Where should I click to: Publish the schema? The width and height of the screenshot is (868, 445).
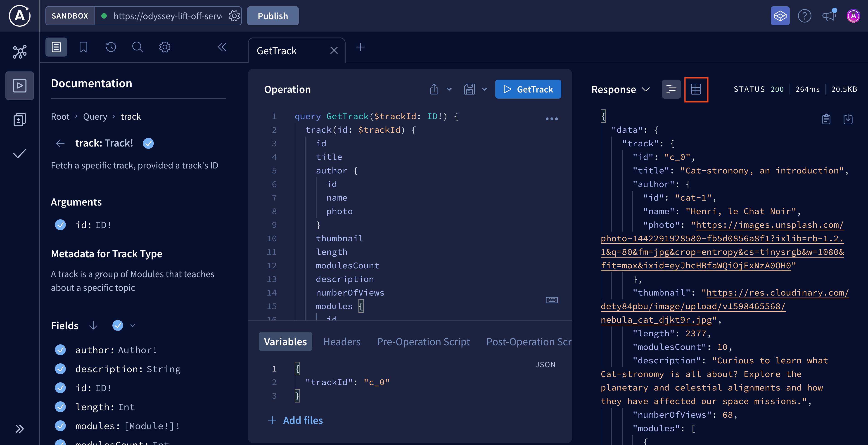coord(273,16)
